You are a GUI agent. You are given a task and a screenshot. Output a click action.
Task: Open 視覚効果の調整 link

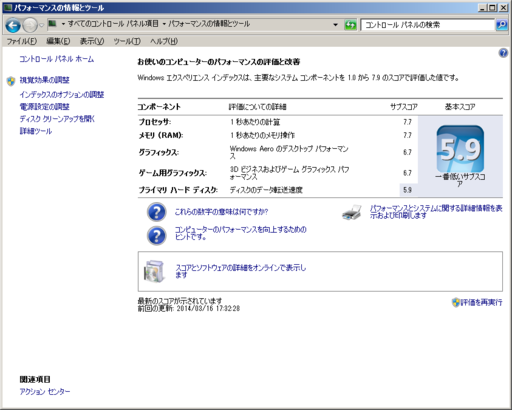(44, 80)
